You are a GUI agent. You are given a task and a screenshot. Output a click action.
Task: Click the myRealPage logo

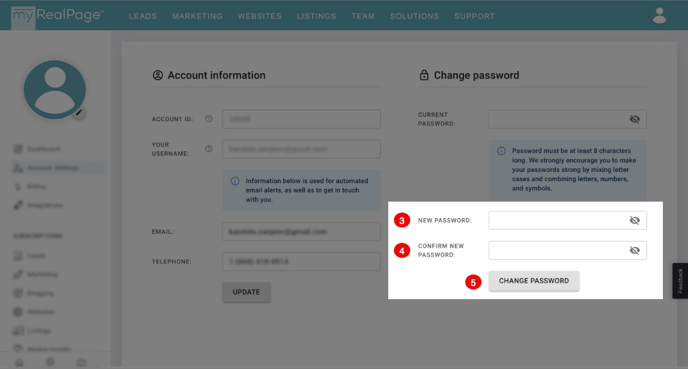(57, 15)
